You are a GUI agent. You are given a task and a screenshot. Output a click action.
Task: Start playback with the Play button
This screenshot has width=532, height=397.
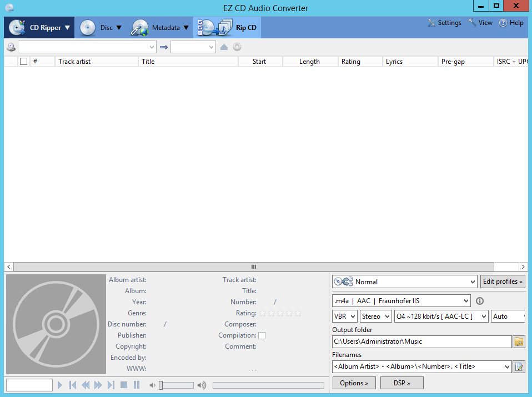(60, 385)
